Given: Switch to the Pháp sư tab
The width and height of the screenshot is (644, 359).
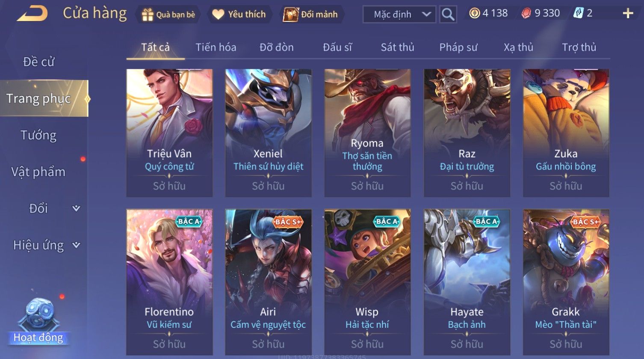Looking at the screenshot, I should [458, 47].
